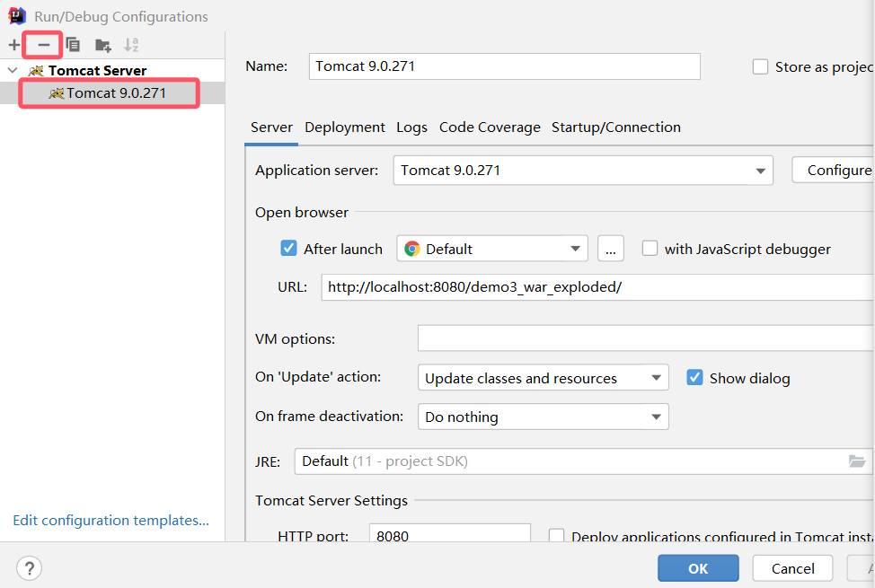The width and height of the screenshot is (875, 588).
Task: Uncheck the Show dialog checkbox
Action: pos(694,378)
